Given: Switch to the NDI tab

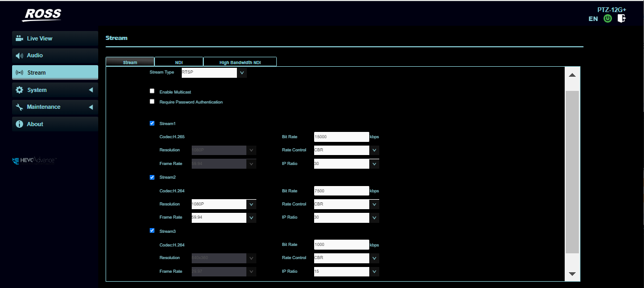Looking at the screenshot, I should (x=179, y=62).
